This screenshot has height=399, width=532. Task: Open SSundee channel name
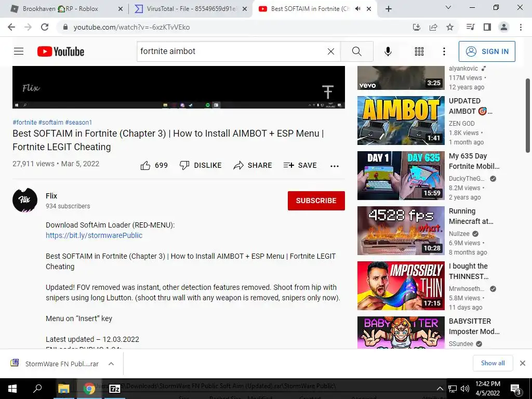pos(461,344)
